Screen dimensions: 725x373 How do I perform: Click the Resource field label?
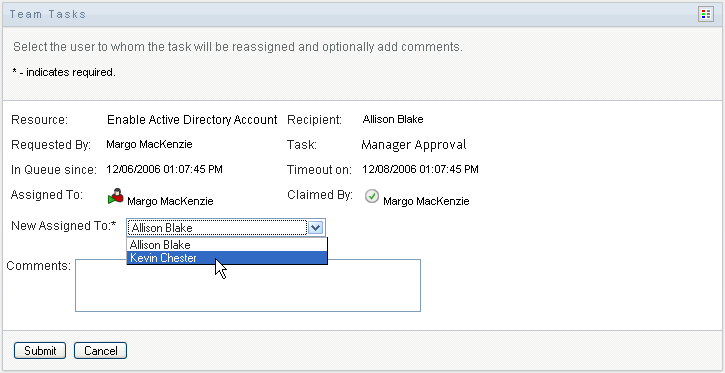pos(39,120)
